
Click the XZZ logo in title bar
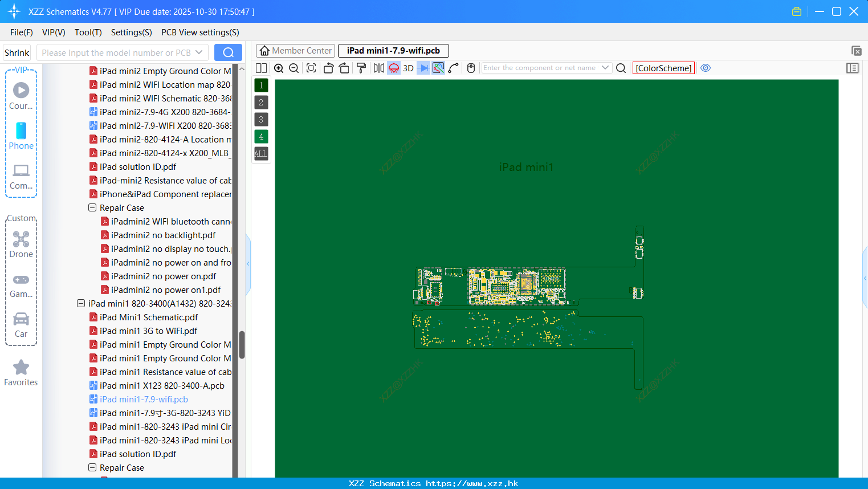coord(14,11)
